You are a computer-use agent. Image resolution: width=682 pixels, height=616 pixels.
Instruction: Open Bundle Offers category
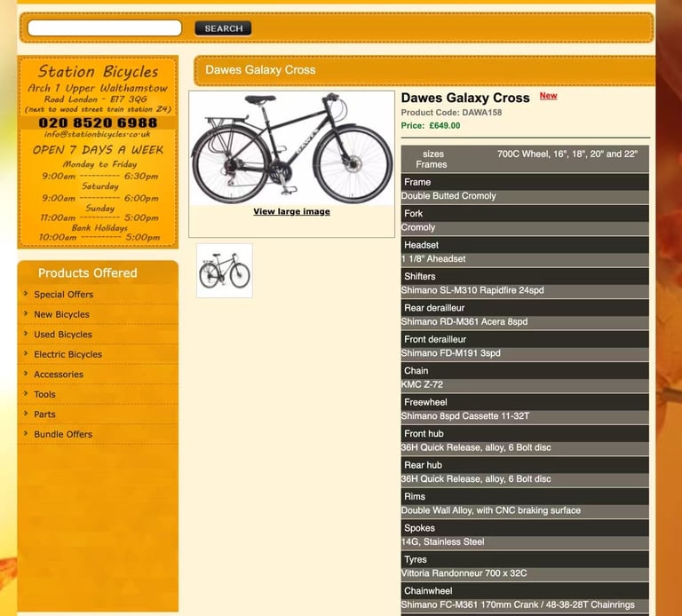pos(63,434)
